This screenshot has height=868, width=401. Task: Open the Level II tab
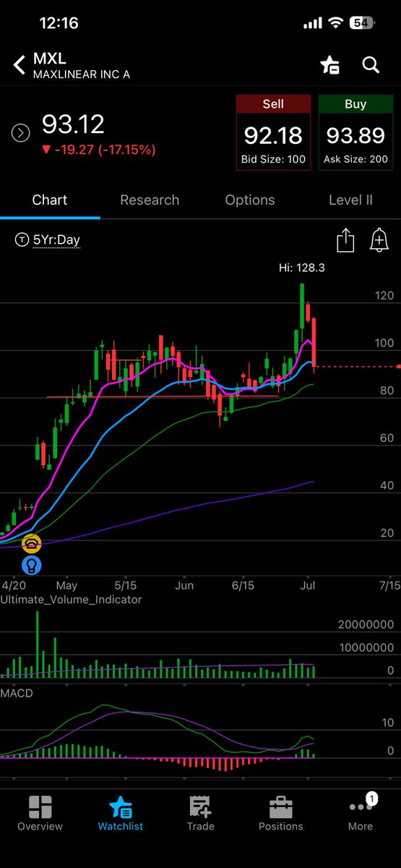point(350,200)
